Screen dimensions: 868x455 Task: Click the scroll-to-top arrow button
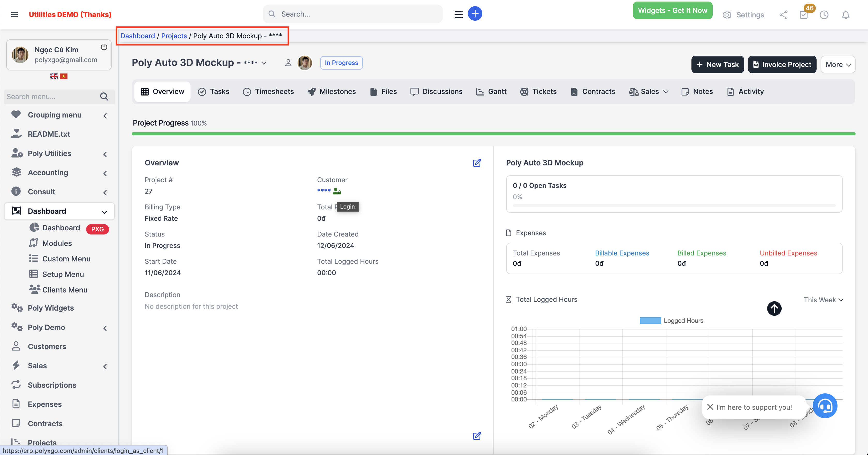pos(774,308)
